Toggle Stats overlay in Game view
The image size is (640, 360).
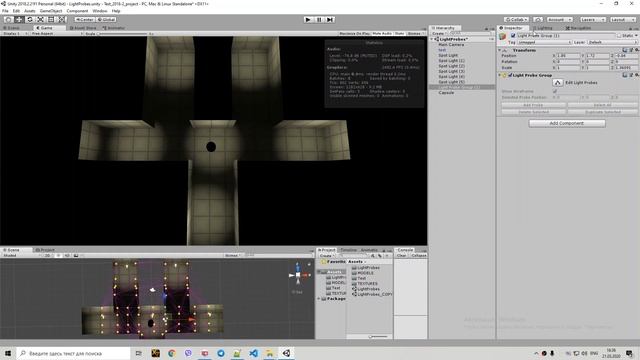point(400,33)
